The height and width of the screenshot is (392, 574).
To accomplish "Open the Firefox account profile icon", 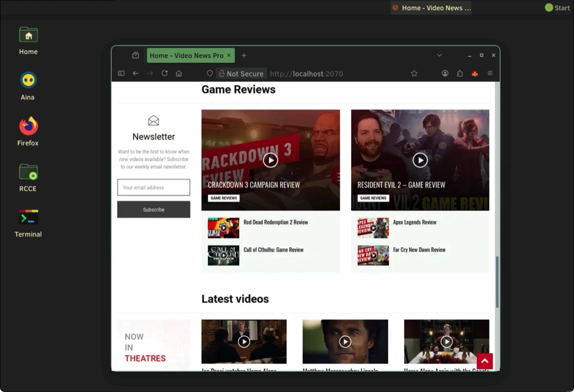I will tap(445, 74).
